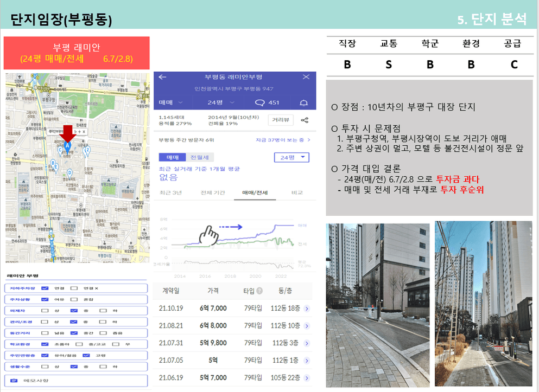Click the 거리뷰 button

pyautogui.click(x=281, y=120)
